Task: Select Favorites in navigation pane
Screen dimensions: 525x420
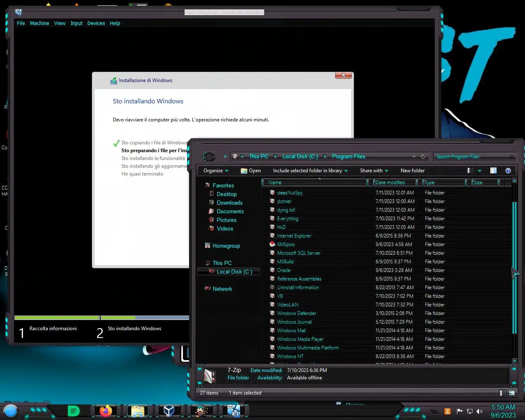Action: click(223, 185)
